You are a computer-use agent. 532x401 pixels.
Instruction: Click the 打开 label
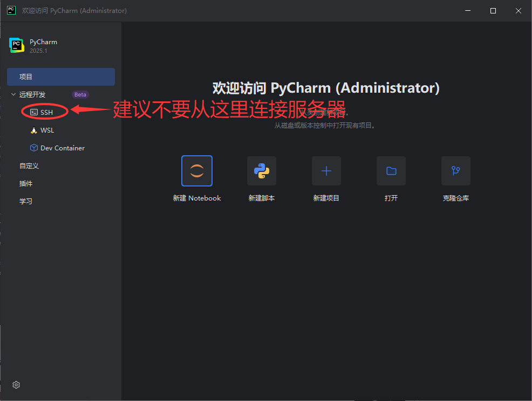click(391, 198)
